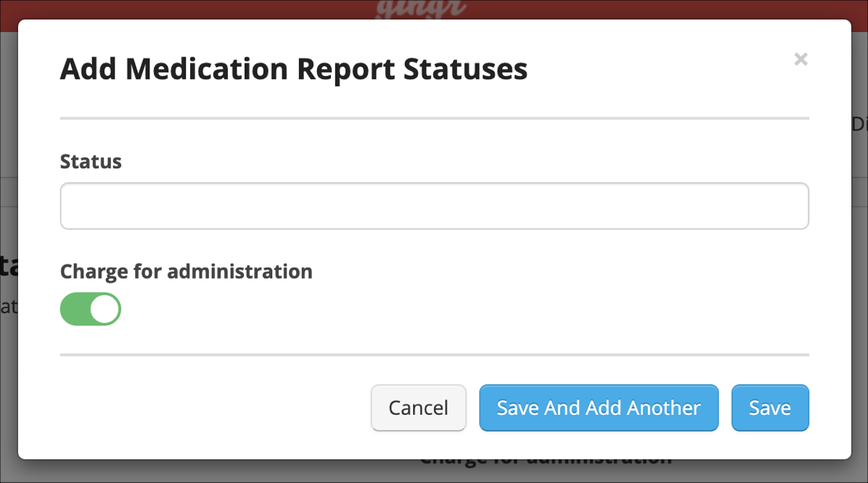This screenshot has height=483, width=868.
Task: Click the partially visible Di text at right
Action: (861, 125)
